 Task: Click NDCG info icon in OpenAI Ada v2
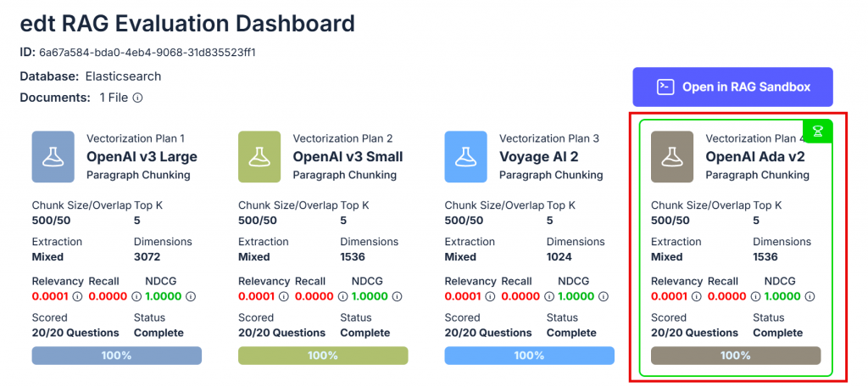pyautogui.click(x=810, y=296)
